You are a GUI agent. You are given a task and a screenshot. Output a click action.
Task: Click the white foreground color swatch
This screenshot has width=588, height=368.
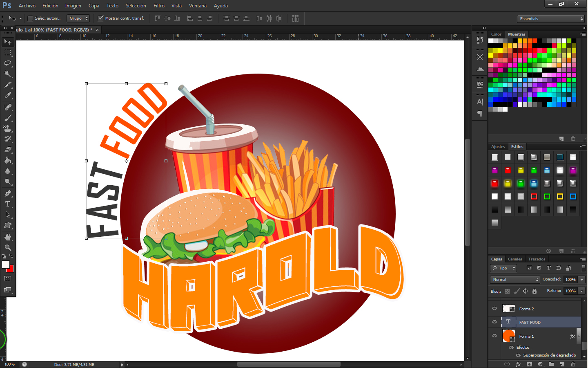pyautogui.click(x=5, y=264)
